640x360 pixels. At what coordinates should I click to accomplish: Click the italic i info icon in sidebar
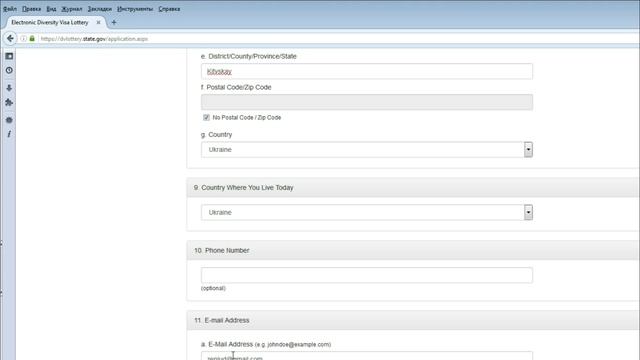coord(9,134)
